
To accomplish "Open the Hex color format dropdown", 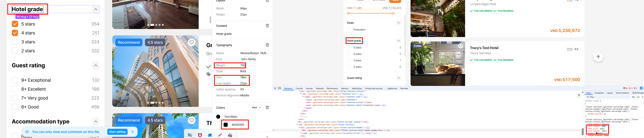I will [256, 108].
